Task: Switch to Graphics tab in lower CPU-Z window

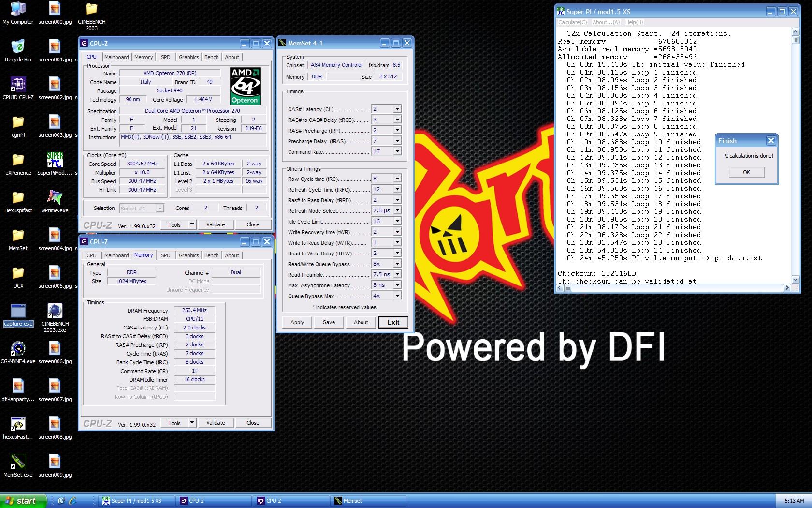Action: (188, 255)
